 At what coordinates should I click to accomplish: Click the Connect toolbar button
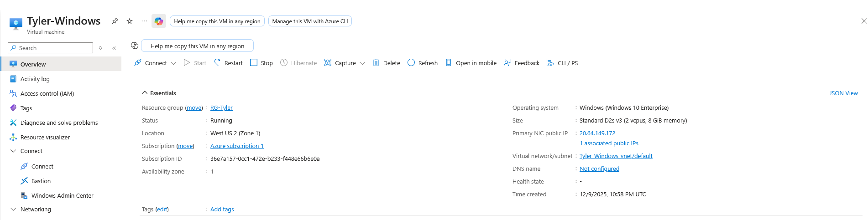(x=151, y=63)
